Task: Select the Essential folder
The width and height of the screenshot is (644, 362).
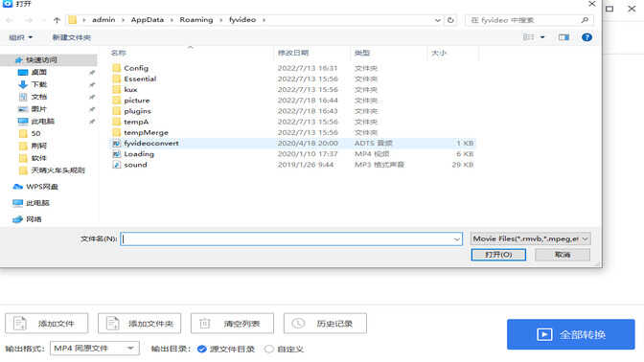Action: [x=140, y=79]
